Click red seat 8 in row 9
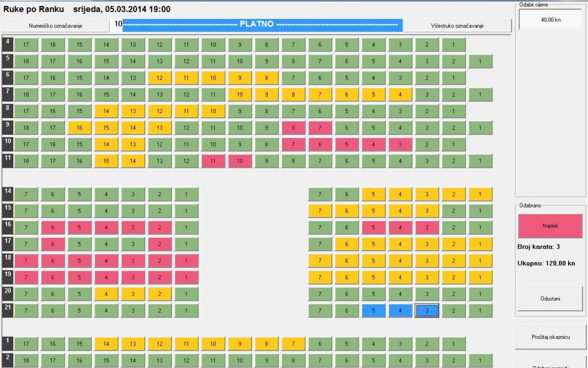 (x=293, y=128)
